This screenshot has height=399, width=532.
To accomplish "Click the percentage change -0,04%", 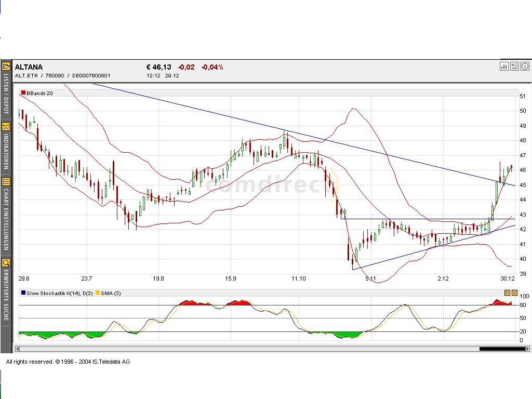I will pos(212,67).
